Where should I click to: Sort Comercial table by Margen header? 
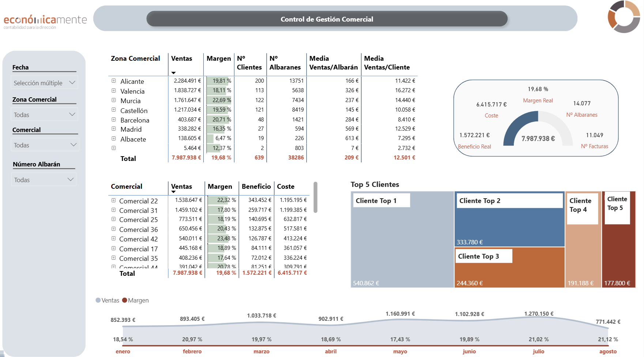coord(220,187)
